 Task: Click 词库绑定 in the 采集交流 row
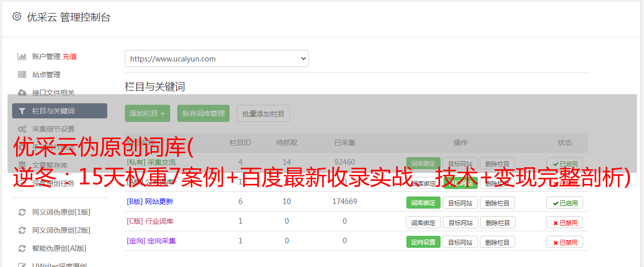[423, 163]
